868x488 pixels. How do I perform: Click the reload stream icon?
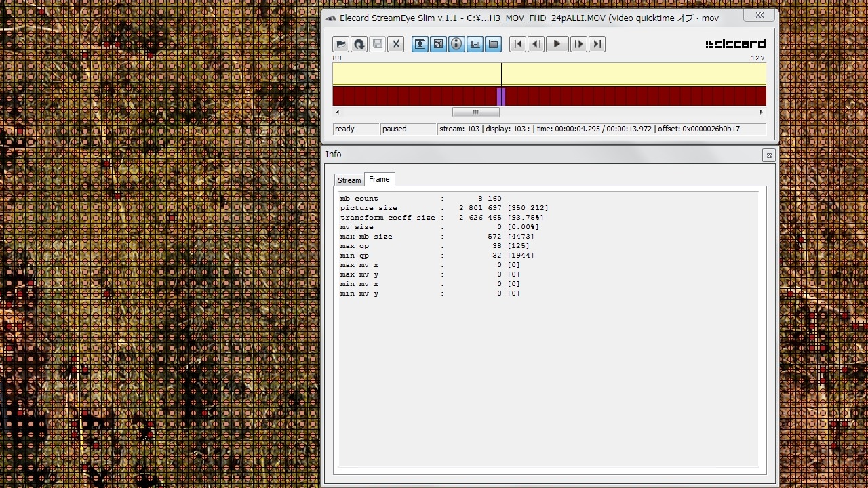click(x=359, y=44)
